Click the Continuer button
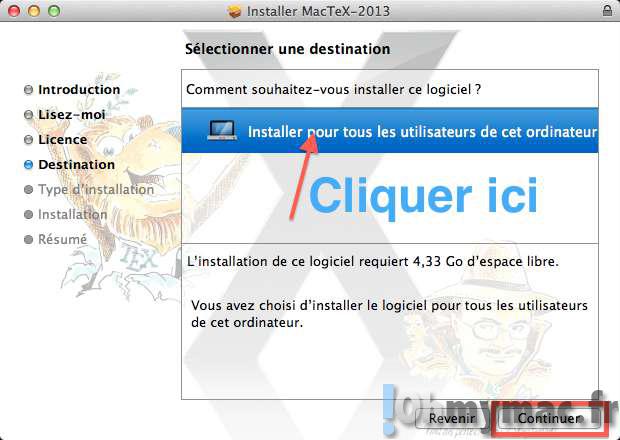620x440 pixels. pos(549,418)
